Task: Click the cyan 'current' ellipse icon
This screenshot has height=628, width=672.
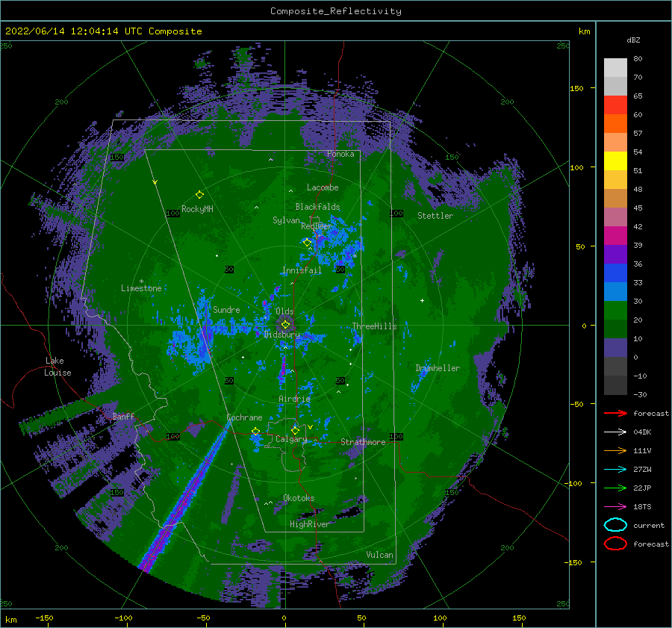Action: click(x=615, y=525)
